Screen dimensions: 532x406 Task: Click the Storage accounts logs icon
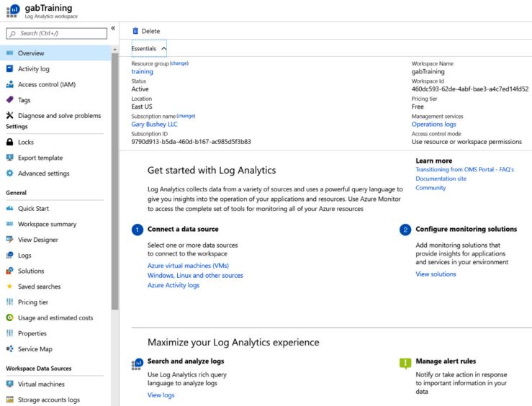pyautogui.click(x=10, y=400)
